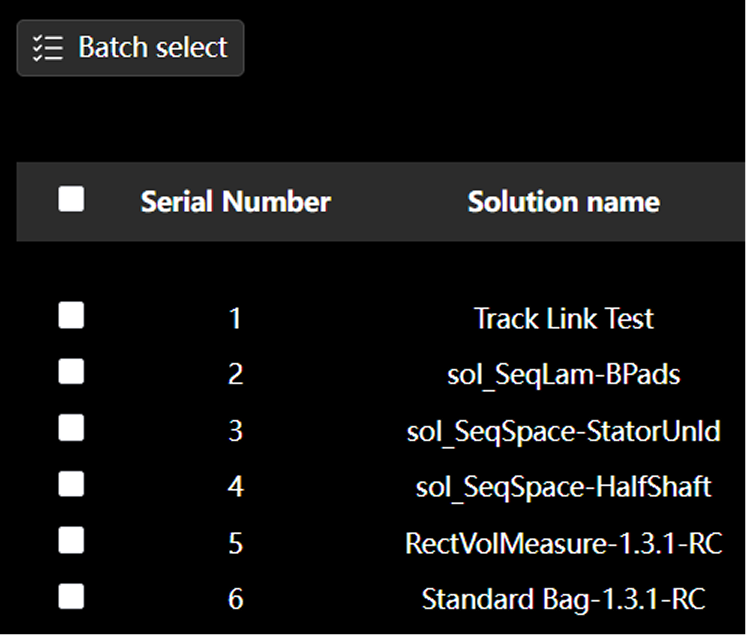This screenshot has width=746, height=635.
Task: Mark the RectVolMeasure-1.3.1-RC checkbox
Action: pyautogui.click(x=71, y=541)
